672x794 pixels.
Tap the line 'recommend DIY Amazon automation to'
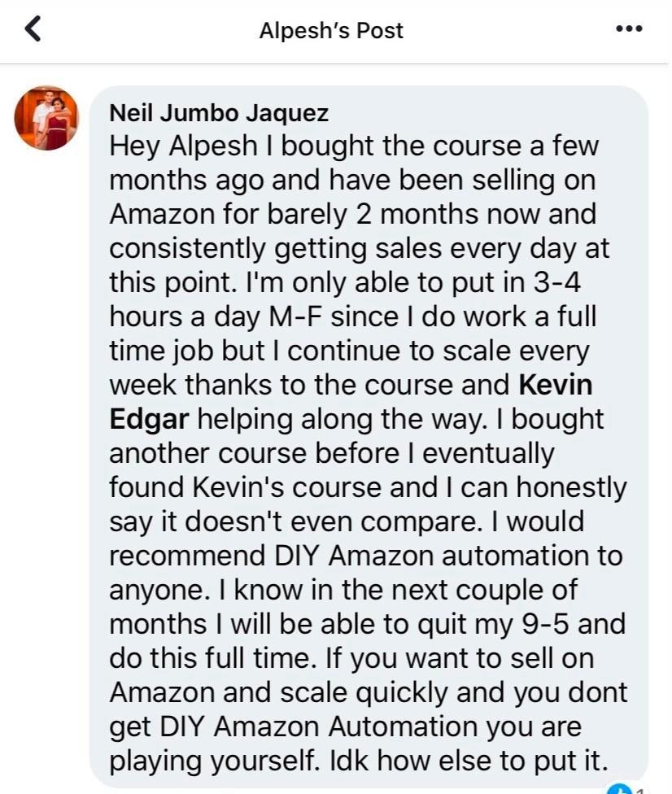tap(365, 556)
